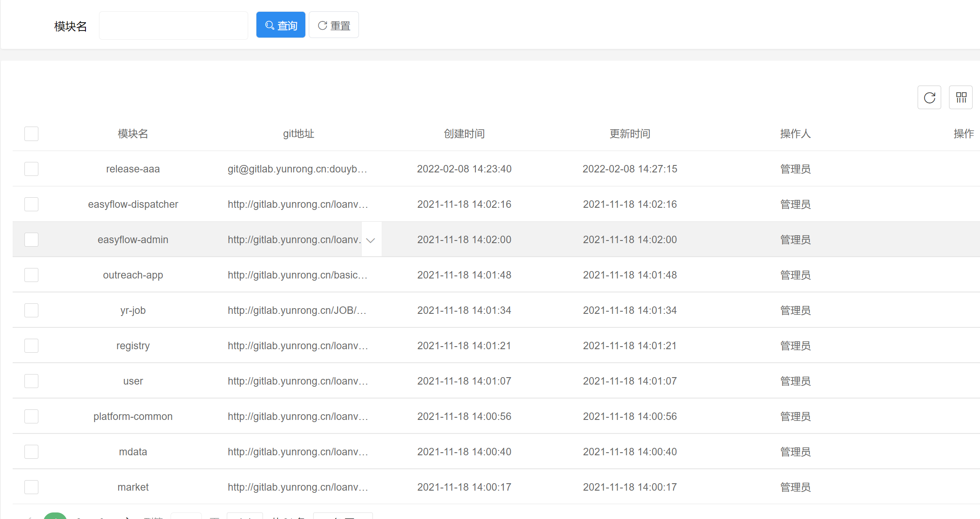This screenshot has height=519, width=980.
Task: Click the 模块名 column header
Action: click(x=133, y=134)
